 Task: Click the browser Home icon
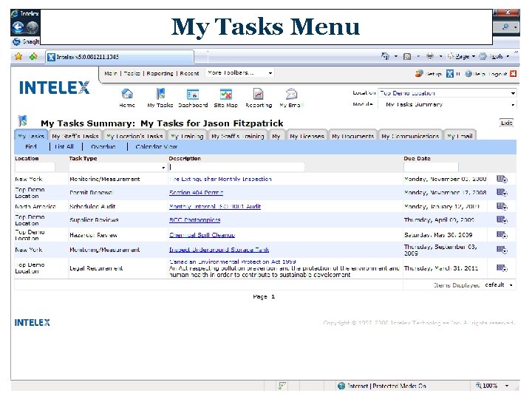tap(385, 56)
